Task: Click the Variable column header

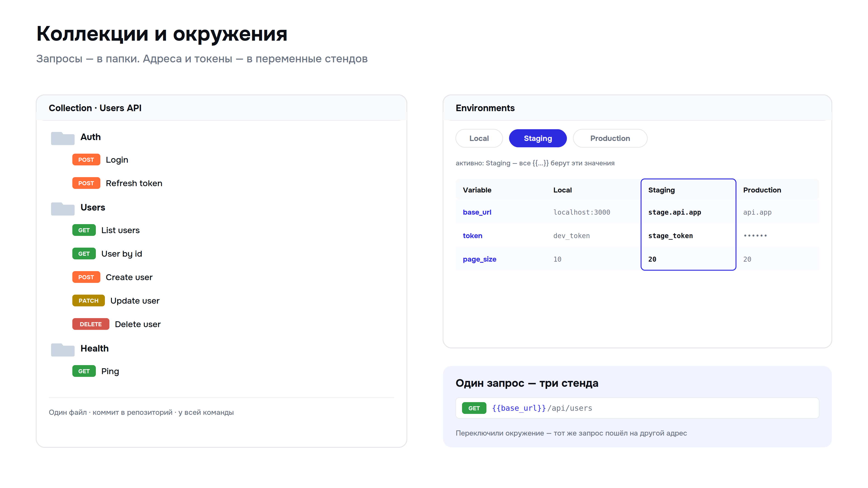Action: (477, 190)
